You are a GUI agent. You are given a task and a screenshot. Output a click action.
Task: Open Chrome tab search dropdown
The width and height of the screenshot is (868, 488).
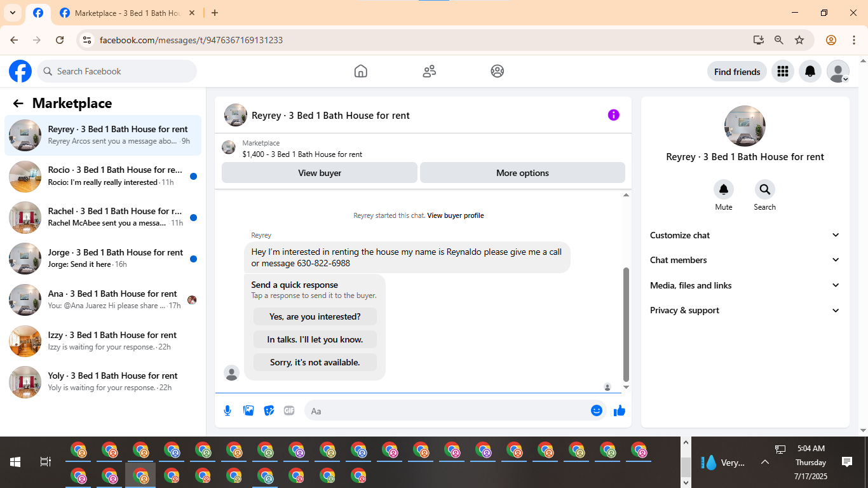(x=12, y=13)
